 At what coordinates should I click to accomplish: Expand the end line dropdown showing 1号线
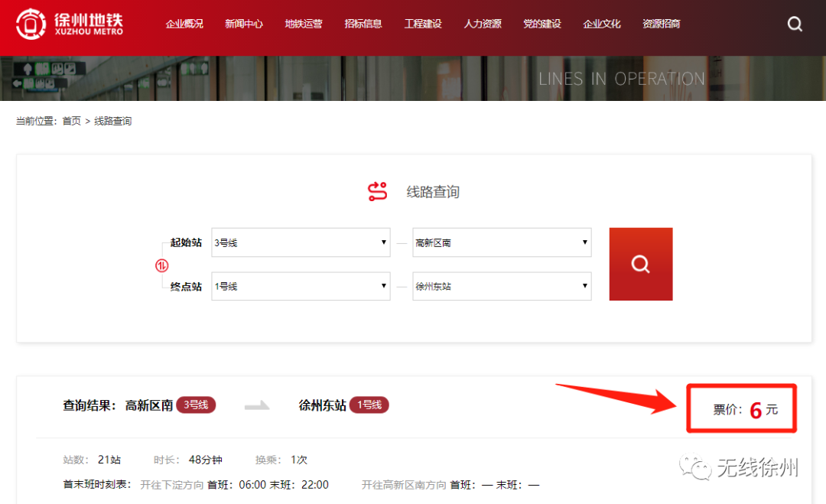click(x=301, y=286)
